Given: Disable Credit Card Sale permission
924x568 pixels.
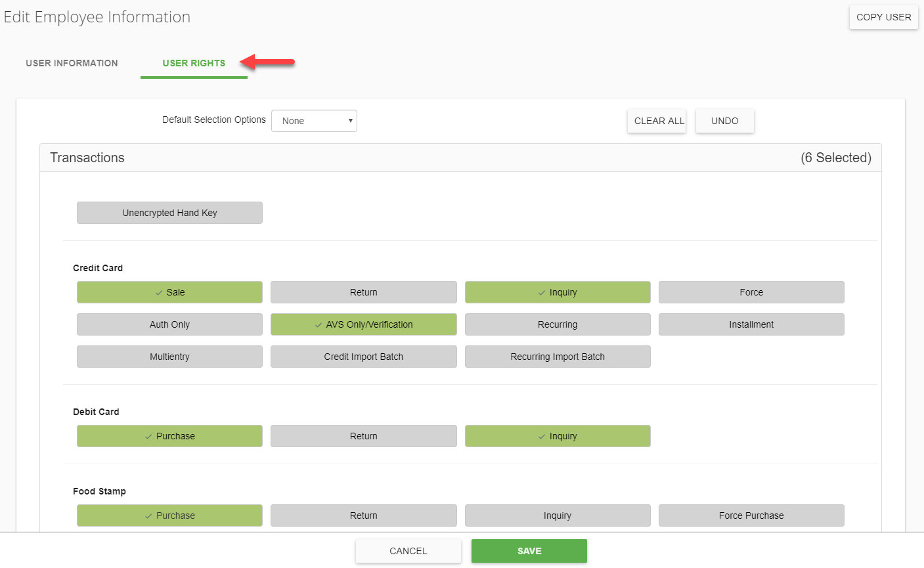Looking at the screenshot, I should [x=169, y=292].
